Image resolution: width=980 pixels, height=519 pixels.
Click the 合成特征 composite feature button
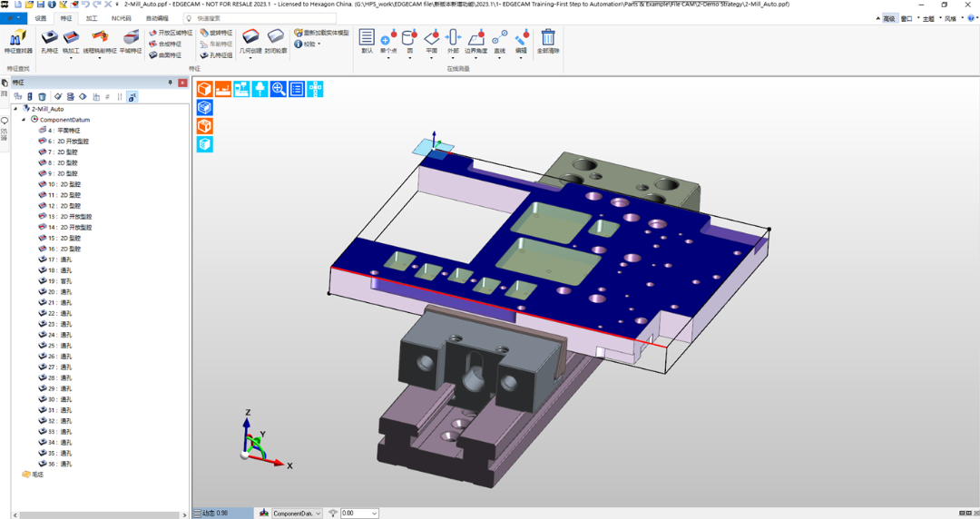(166, 44)
